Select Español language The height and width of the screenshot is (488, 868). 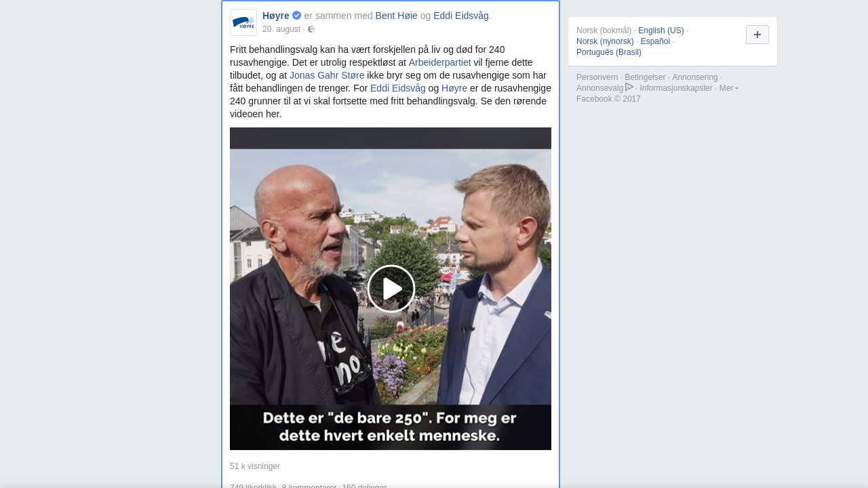[x=655, y=41]
